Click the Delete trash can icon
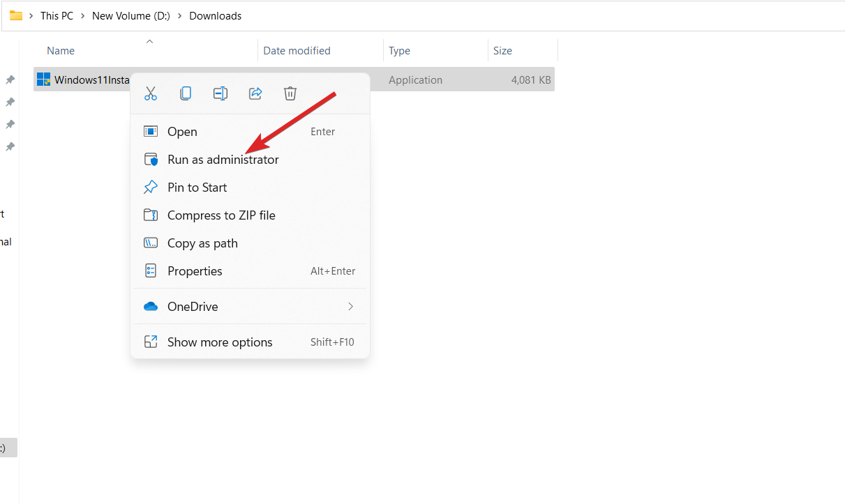 [x=290, y=93]
